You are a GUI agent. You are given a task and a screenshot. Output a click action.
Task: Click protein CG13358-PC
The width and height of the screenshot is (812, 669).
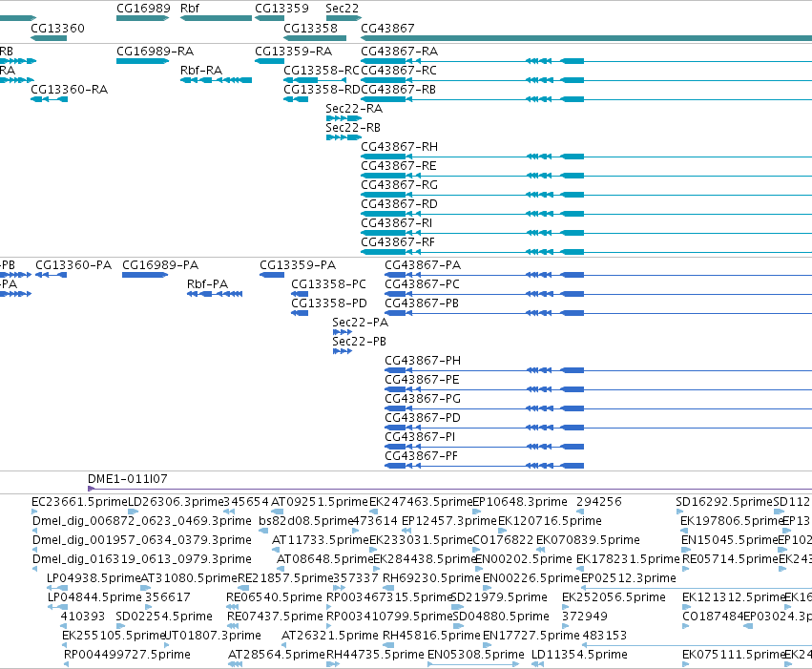[328, 284]
